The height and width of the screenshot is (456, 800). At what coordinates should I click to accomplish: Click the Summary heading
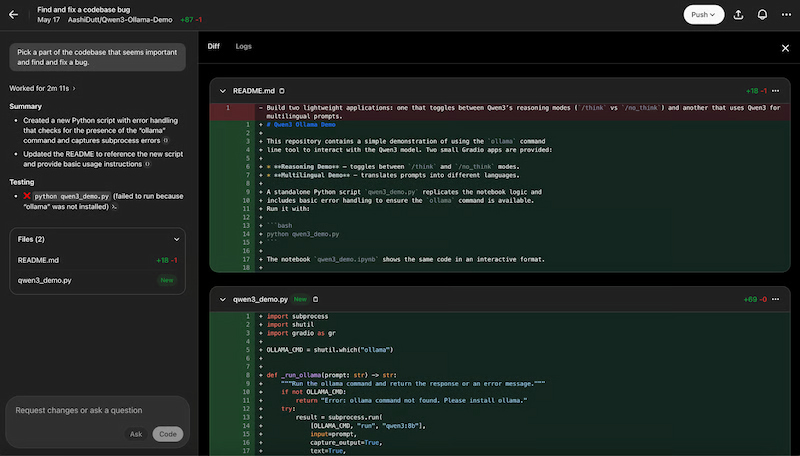coord(26,107)
